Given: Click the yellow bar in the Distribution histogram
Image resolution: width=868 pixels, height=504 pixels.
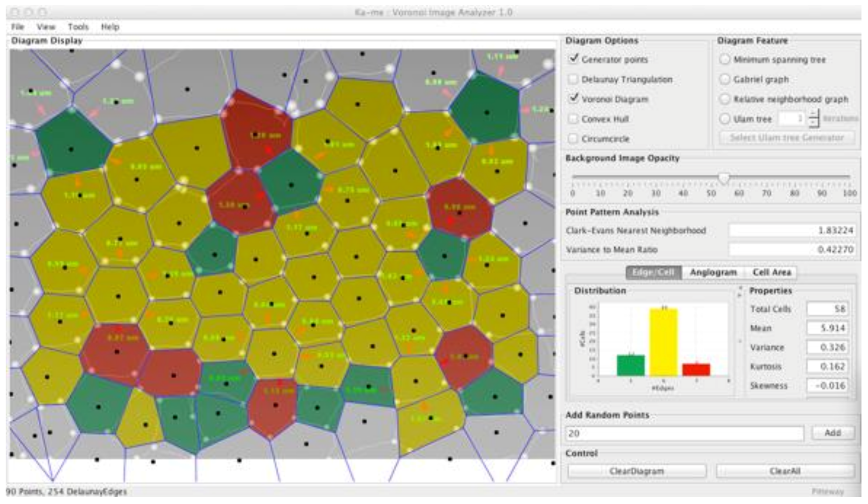Looking at the screenshot, I should point(664,342).
